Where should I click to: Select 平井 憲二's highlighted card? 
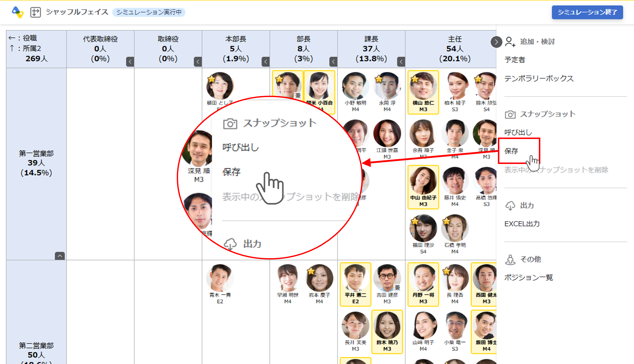pos(355,284)
